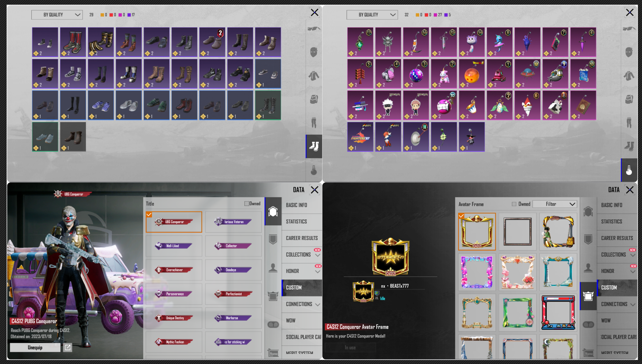Open BY QUALITY dropdown in ornaments inventory panel

(x=372, y=15)
